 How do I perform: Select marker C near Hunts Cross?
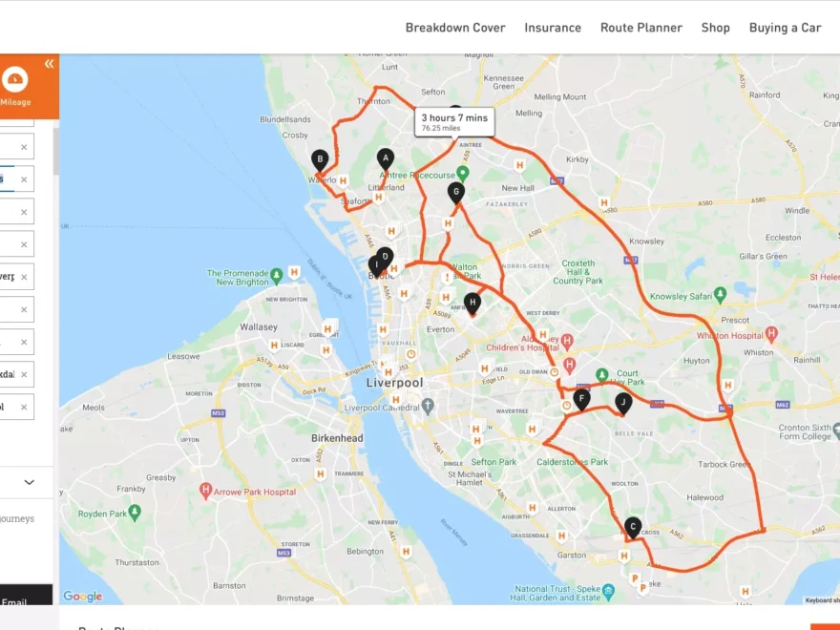[631, 526]
